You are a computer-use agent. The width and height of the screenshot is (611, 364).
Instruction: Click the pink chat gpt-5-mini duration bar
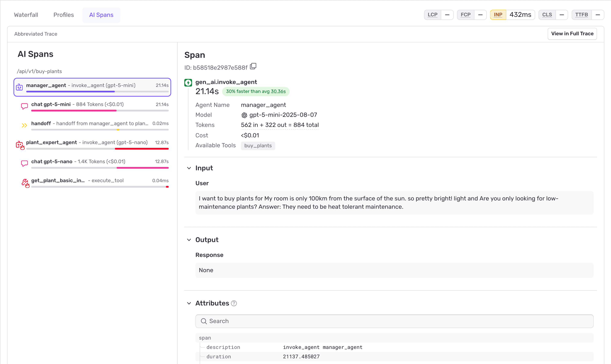pos(74,111)
